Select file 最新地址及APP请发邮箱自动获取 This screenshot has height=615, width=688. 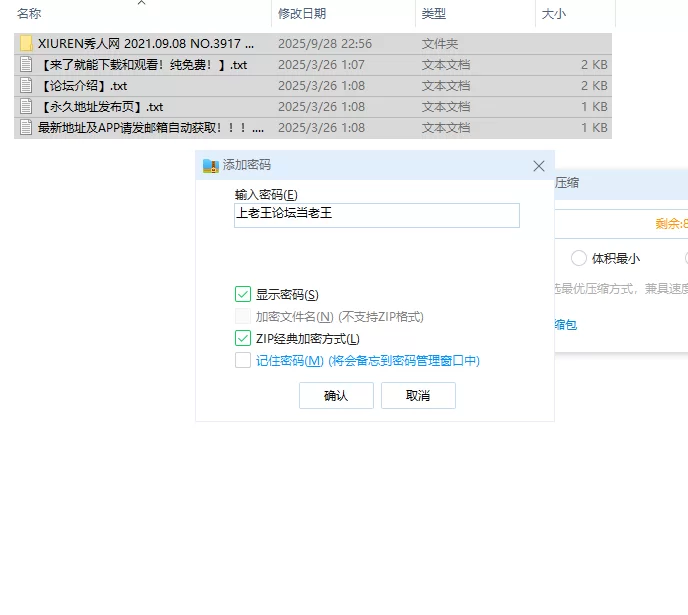151,128
